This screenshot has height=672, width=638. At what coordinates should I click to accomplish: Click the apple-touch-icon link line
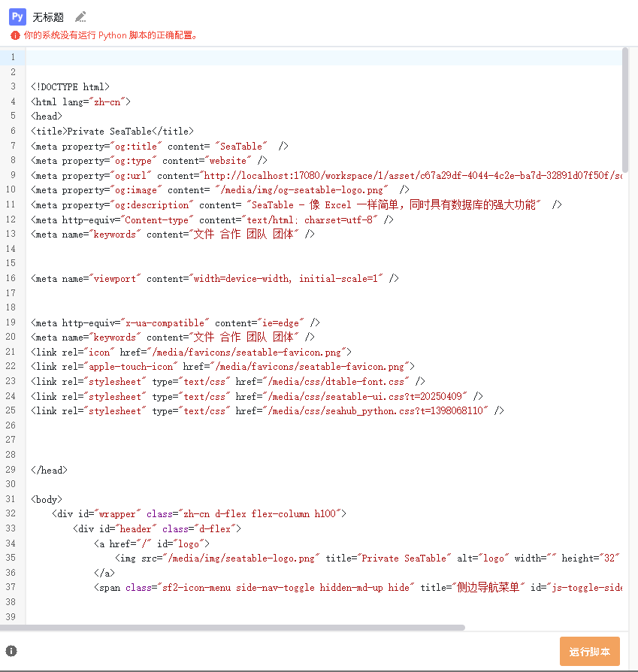222,367
